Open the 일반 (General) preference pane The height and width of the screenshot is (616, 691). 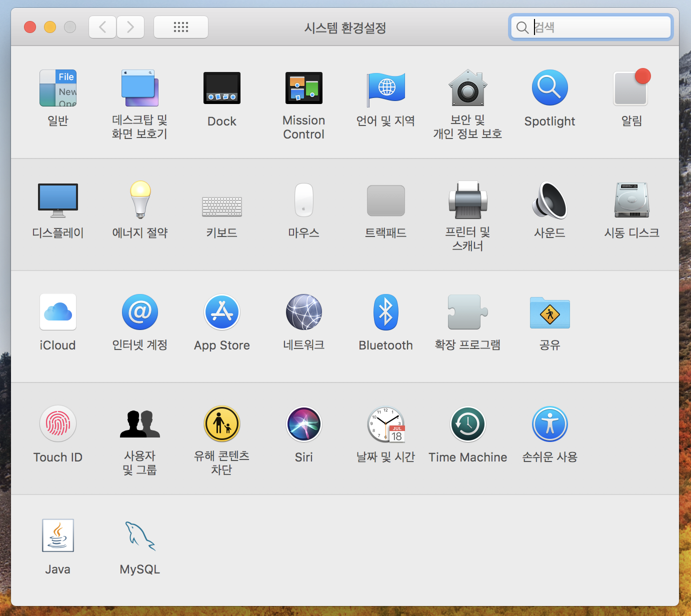coord(58,88)
